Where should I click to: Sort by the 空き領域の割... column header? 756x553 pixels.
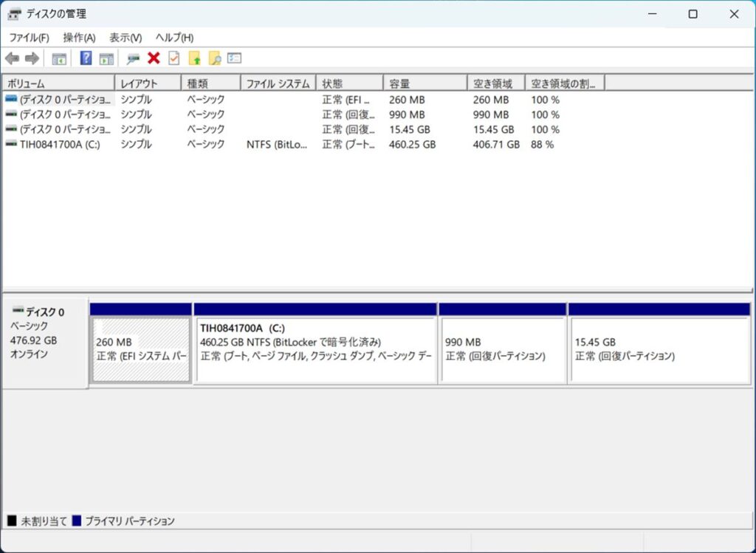(565, 83)
